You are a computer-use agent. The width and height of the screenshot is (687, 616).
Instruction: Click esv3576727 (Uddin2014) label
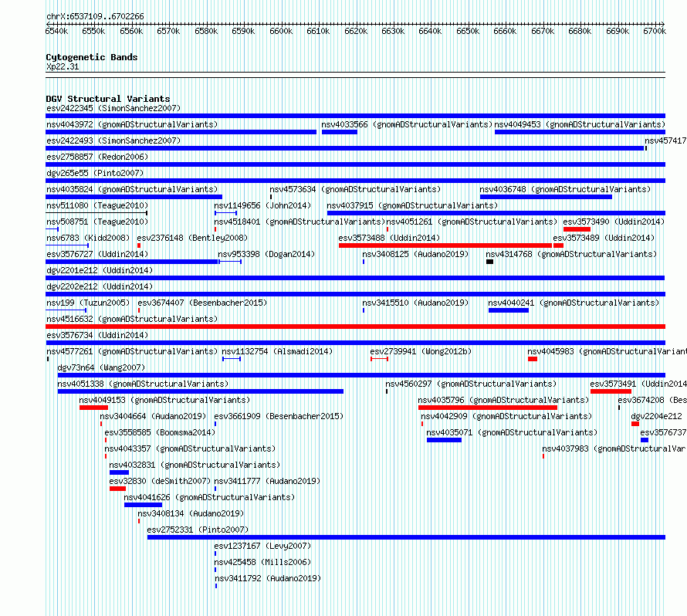(97, 254)
